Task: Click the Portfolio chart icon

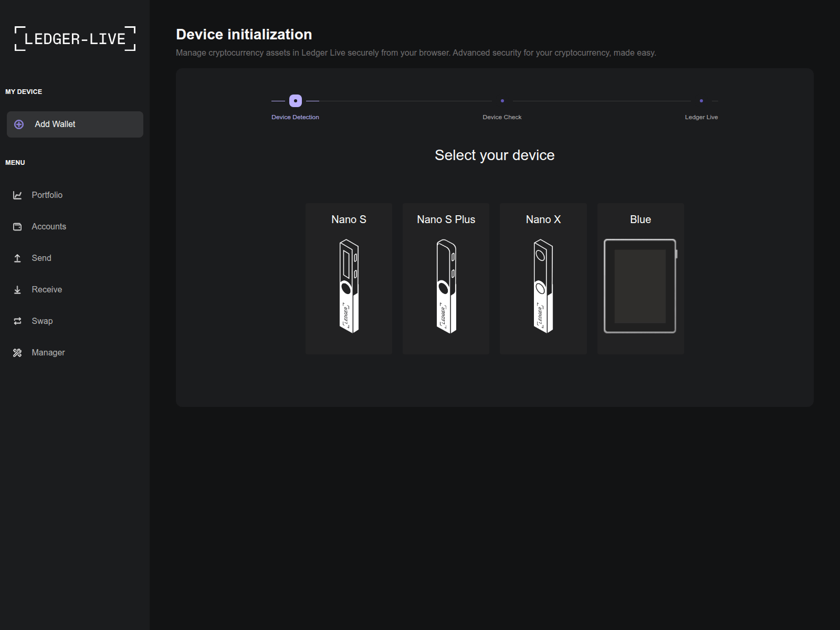Action: tap(17, 195)
